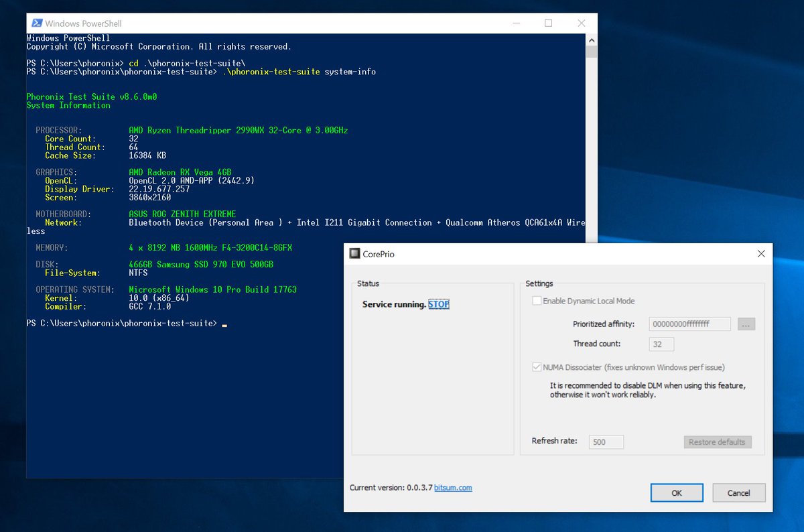This screenshot has width=804, height=532.
Task: Click the 'Current version: 0.0.3.7' label
Action: point(391,488)
